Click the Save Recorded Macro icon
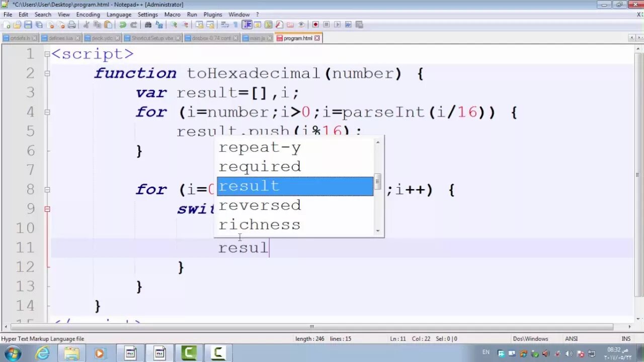 359,25
